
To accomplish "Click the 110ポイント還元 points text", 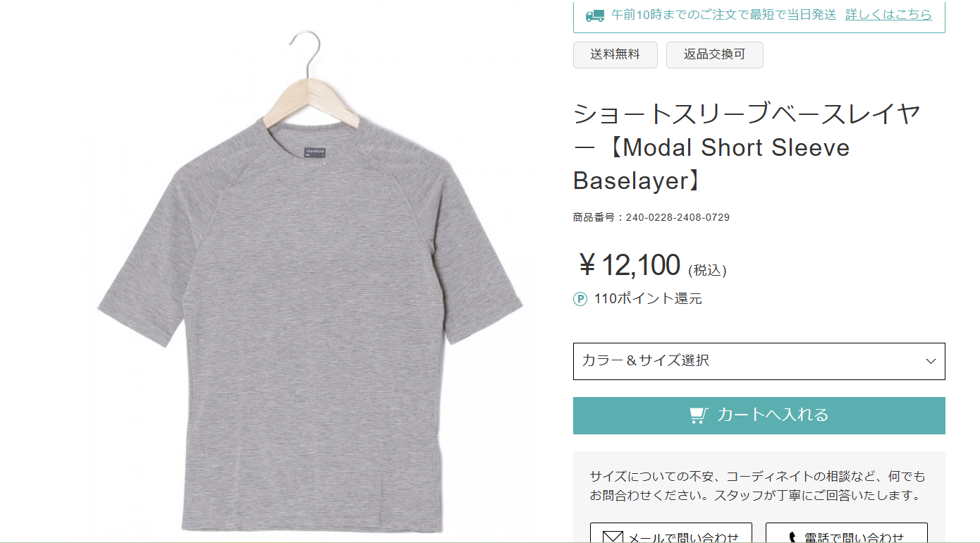I will click(x=648, y=299).
